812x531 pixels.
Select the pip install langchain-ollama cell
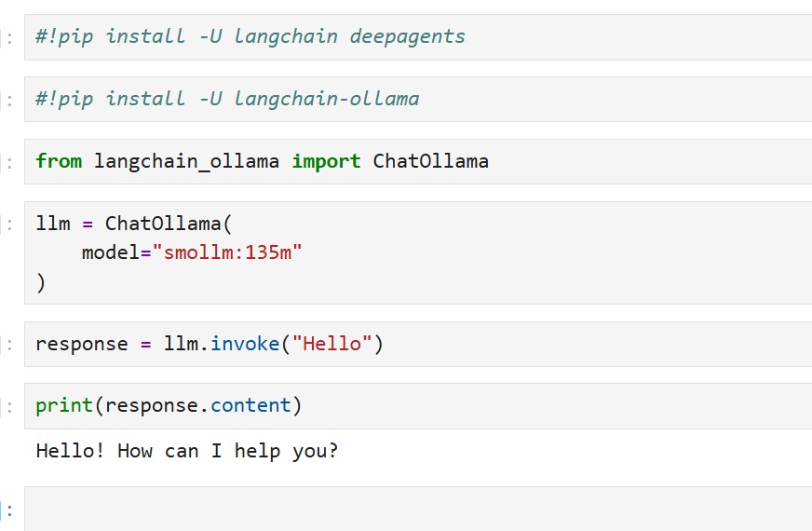click(x=418, y=99)
